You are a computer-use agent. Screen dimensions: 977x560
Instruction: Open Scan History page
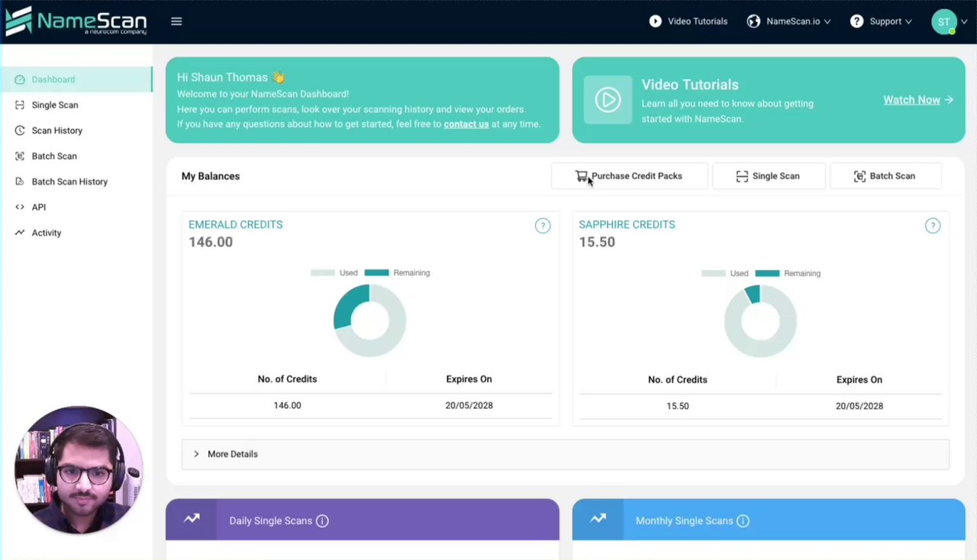(57, 130)
